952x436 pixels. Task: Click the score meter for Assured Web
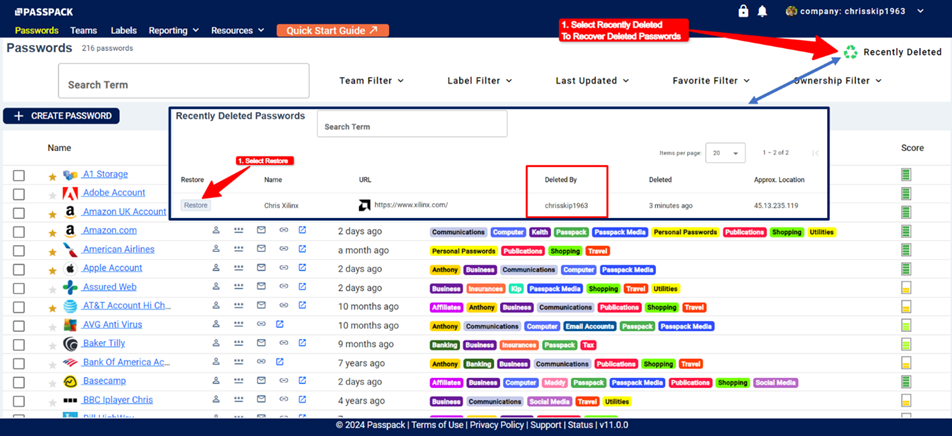coord(906,288)
